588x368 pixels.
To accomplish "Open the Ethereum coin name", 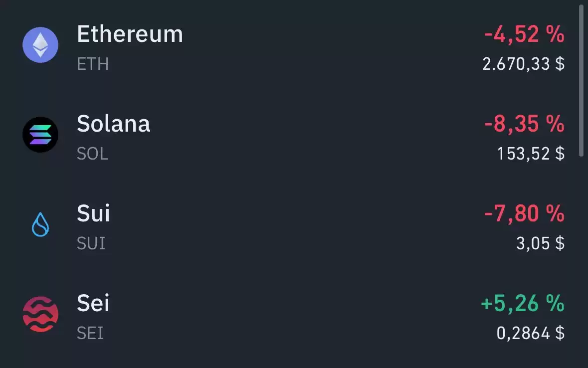I will 130,34.
